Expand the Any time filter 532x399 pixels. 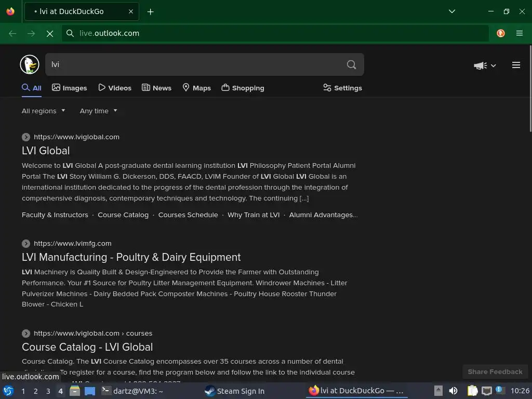pyautogui.click(x=98, y=111)
